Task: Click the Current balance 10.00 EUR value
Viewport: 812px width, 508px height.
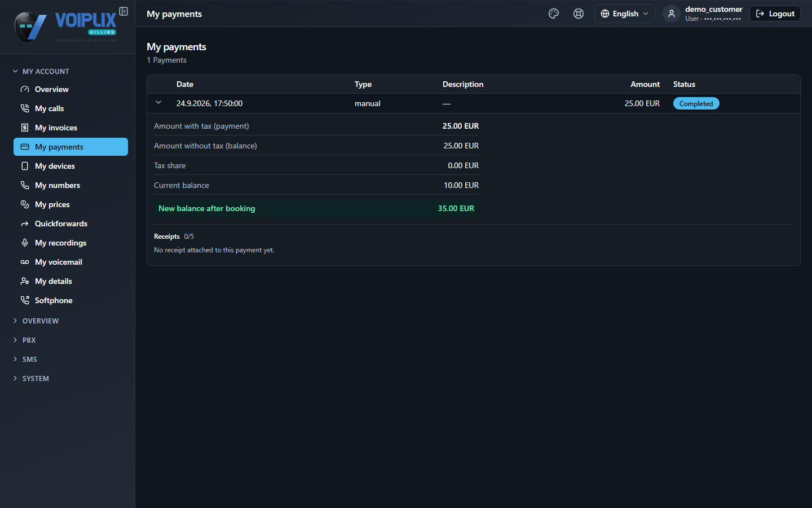Action: pyautogui.click(x=461, y=185)
